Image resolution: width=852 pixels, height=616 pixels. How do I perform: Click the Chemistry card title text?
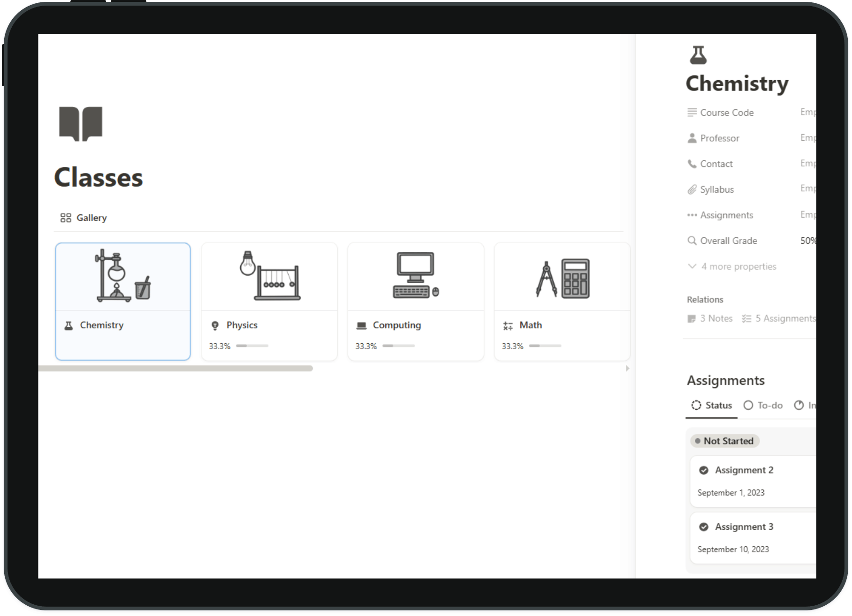[x=102, y=325]
